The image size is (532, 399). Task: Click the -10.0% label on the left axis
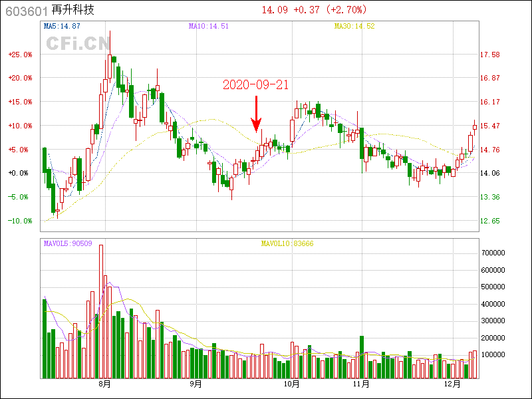click(20, 221)
